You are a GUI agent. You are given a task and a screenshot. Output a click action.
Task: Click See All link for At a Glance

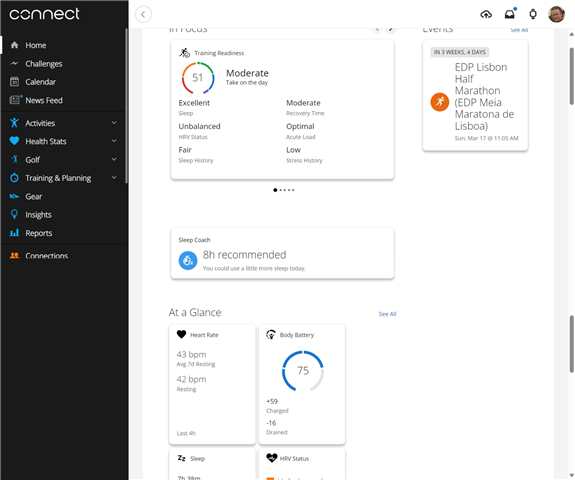click(387, 314)
